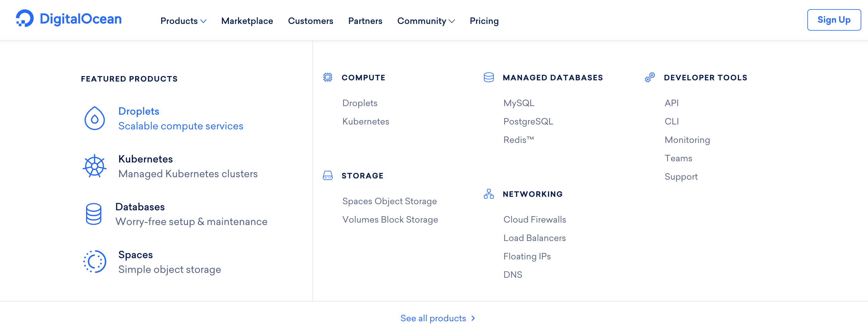Go to Load Balancers page
This screenshot has height=336, width=868.
(534, 238)
